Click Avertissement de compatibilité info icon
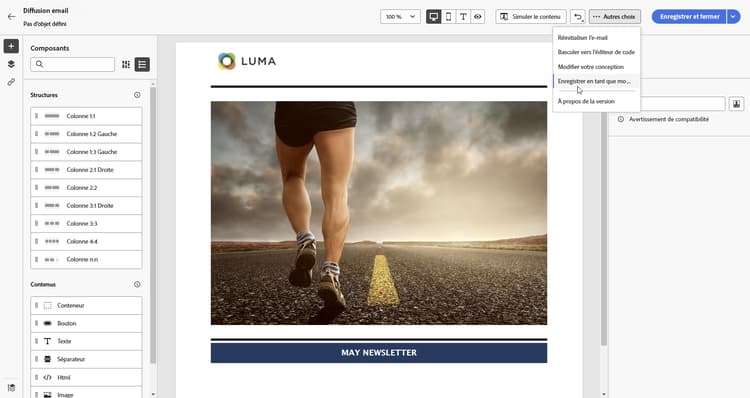Viewport: 750px width, 398px height. (x=620, y=119)
